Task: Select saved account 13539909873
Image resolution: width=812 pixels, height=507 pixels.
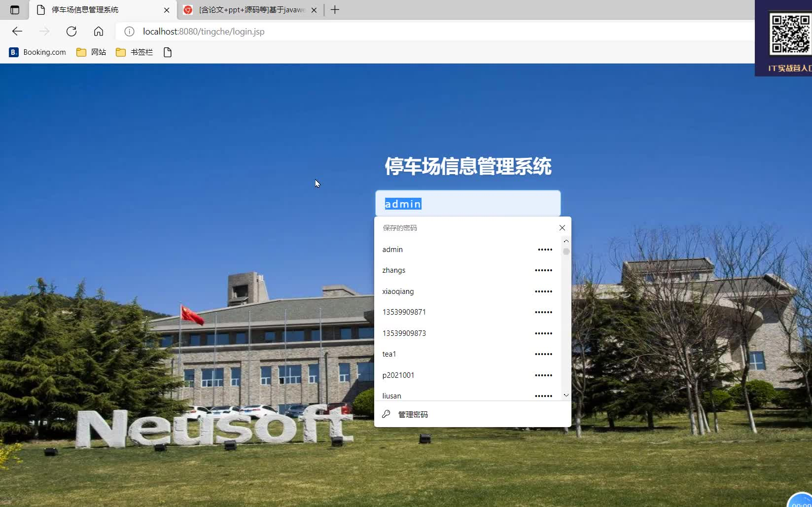Action: click(x=467, y=333)
